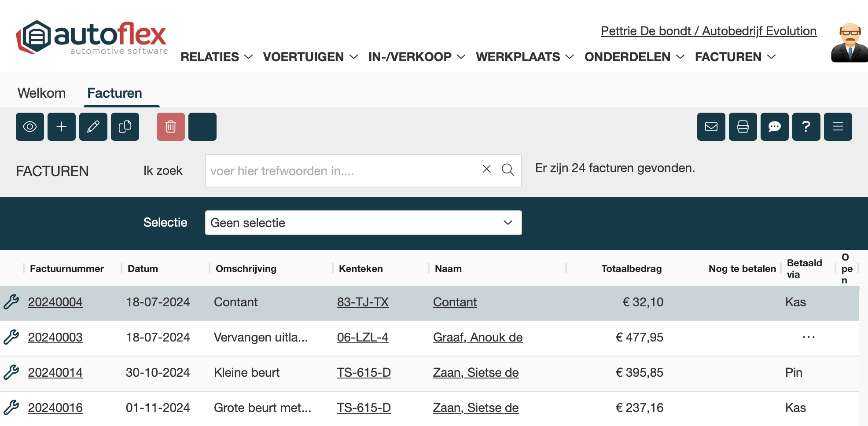Open help via question mark icon

tap(806, 127)
